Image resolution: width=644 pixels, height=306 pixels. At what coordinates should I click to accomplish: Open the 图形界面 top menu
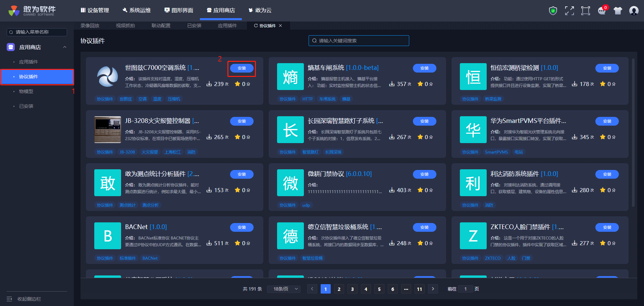[179, 10]
